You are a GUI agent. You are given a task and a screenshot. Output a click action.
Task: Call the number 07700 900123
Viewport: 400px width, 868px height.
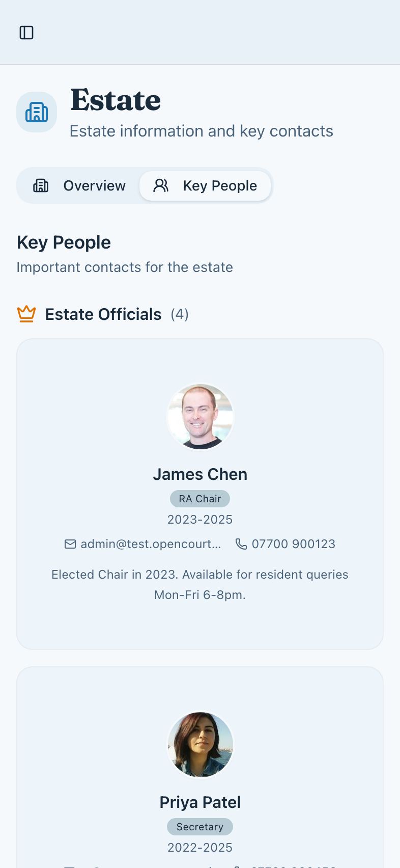pyautogui.click(x=294, y=544)
